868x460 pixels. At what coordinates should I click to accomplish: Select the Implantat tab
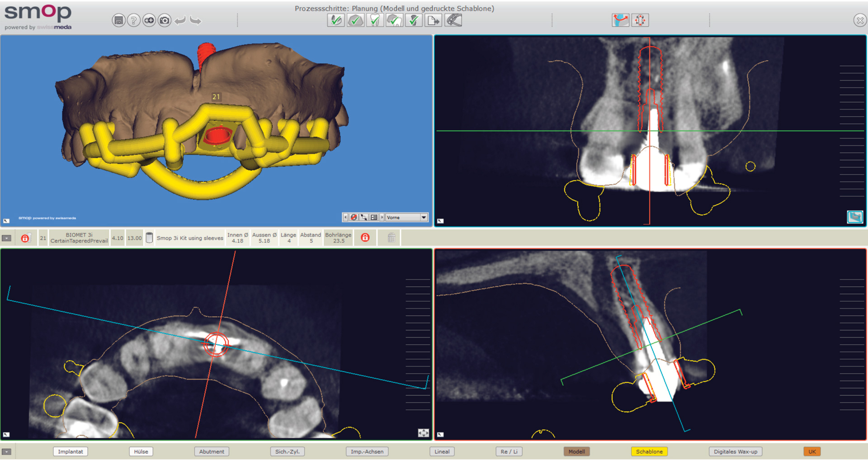point(70,451)
